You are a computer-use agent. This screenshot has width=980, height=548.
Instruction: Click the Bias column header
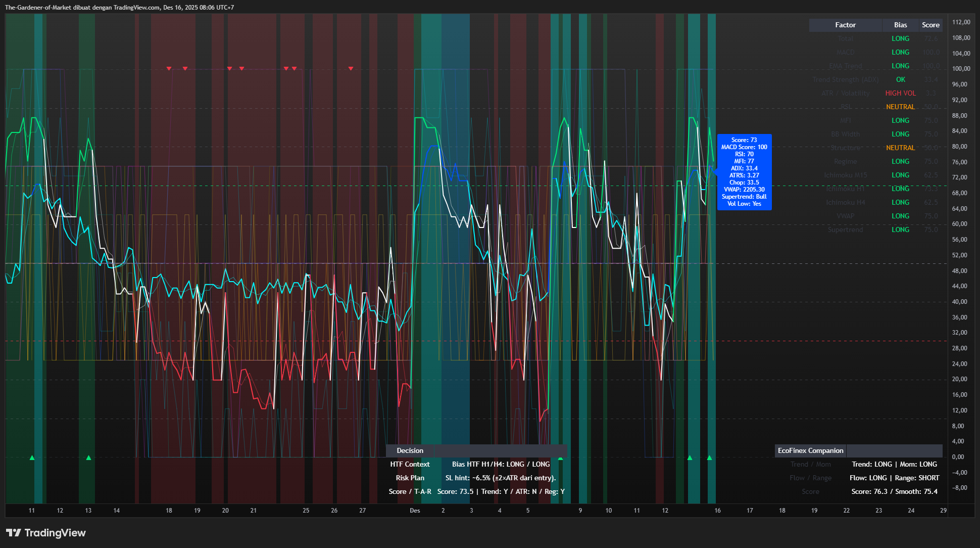(x=900, y=25)
